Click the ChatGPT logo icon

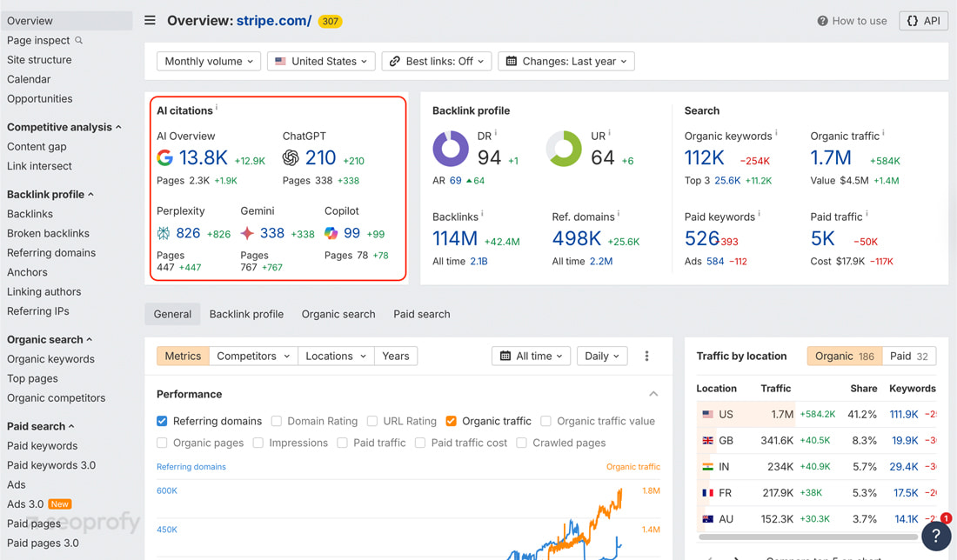click(x=291, y=157)
